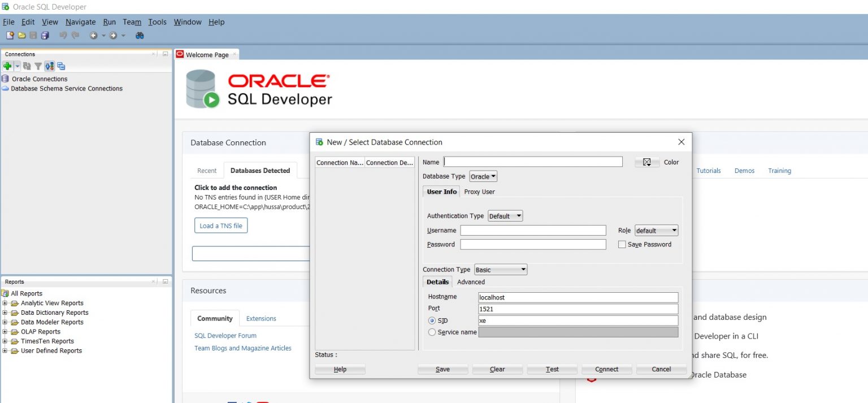
Task: Expand User Defined Reports node
Action: pyautogui.click(x=5, y=350)
